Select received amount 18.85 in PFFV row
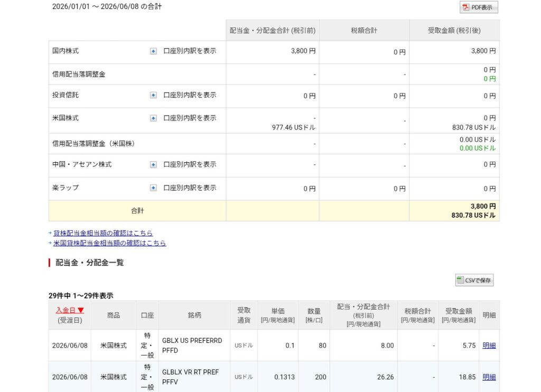Screen dimensions: 541x392 467,378
